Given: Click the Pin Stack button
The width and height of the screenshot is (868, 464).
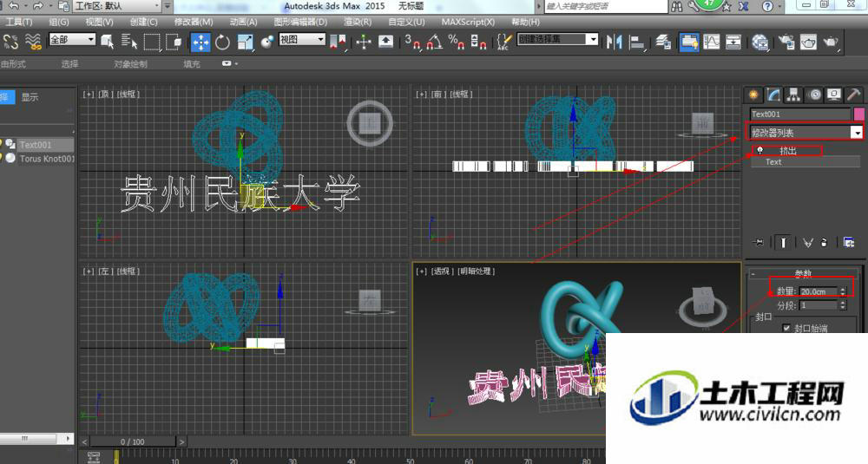Looking at the screenshot, I should tap(759, 242).
